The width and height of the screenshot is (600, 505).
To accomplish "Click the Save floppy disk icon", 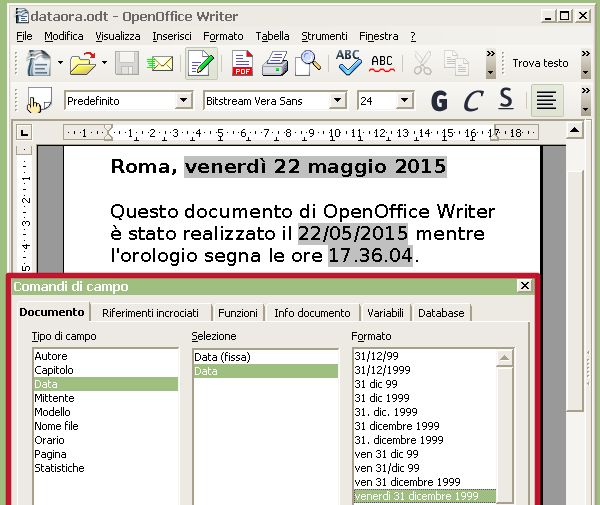I will [127, 63].
